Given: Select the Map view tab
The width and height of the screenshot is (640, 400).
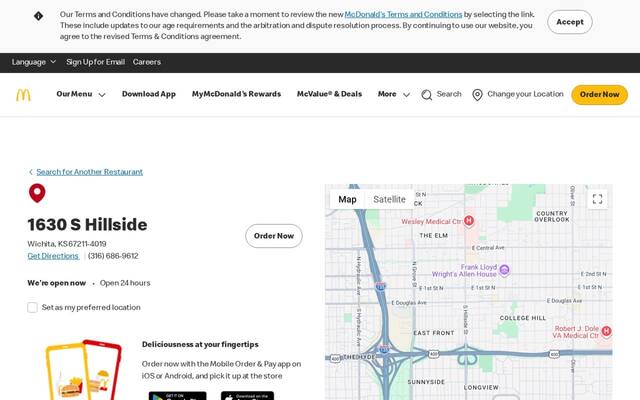Looking at the screenshot, I should (x=347, y=199).
